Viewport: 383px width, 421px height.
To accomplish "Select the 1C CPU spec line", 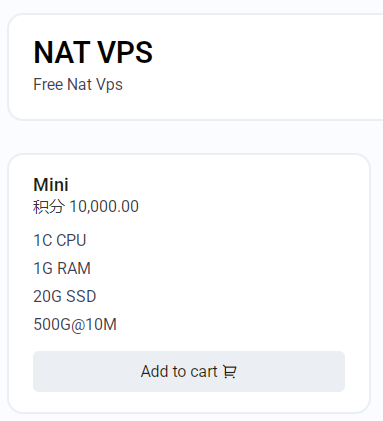I will click(x=60, y=240).
